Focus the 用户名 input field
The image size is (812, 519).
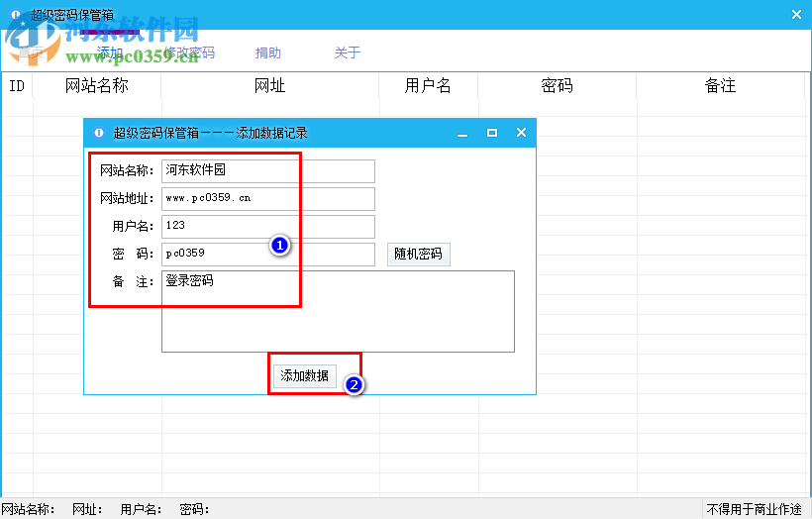tap(268, 227)
